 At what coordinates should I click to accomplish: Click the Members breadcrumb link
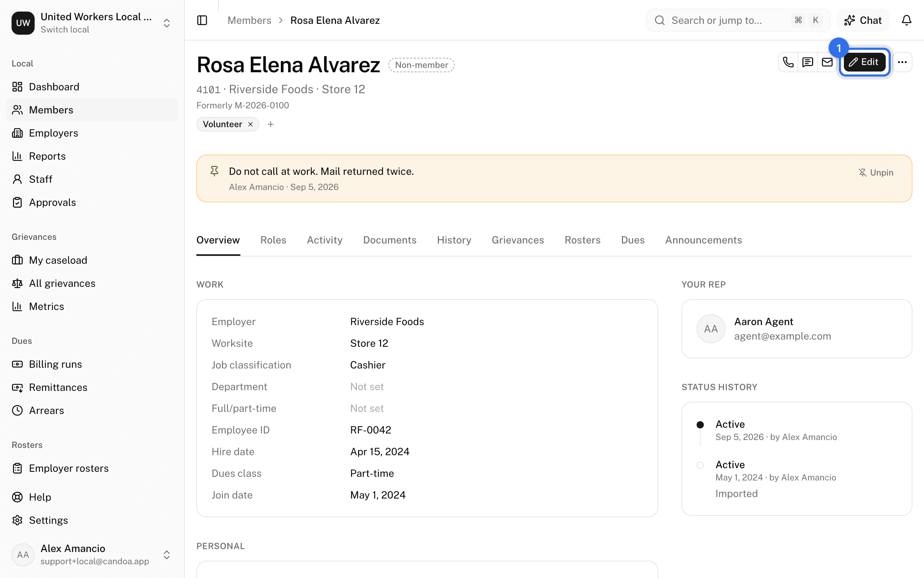coord(249,20)
